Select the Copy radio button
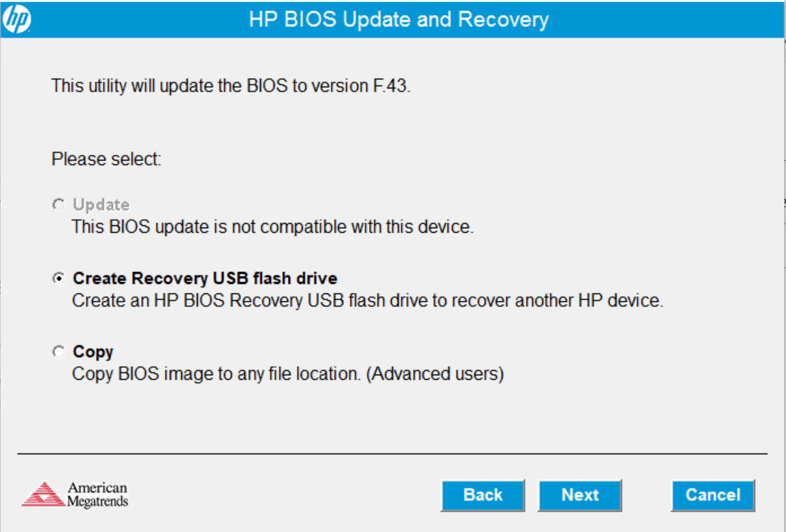This screenshot has width=786, height=532. point(58,352)
